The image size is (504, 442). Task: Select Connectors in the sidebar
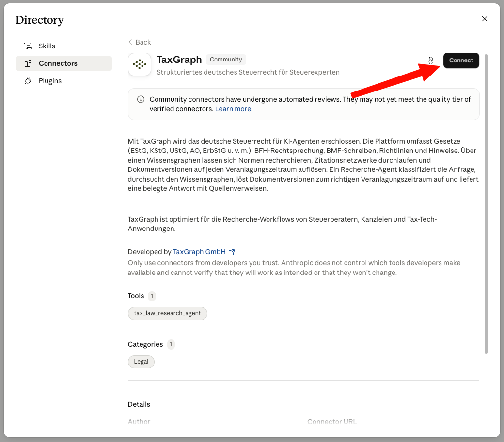64,63
